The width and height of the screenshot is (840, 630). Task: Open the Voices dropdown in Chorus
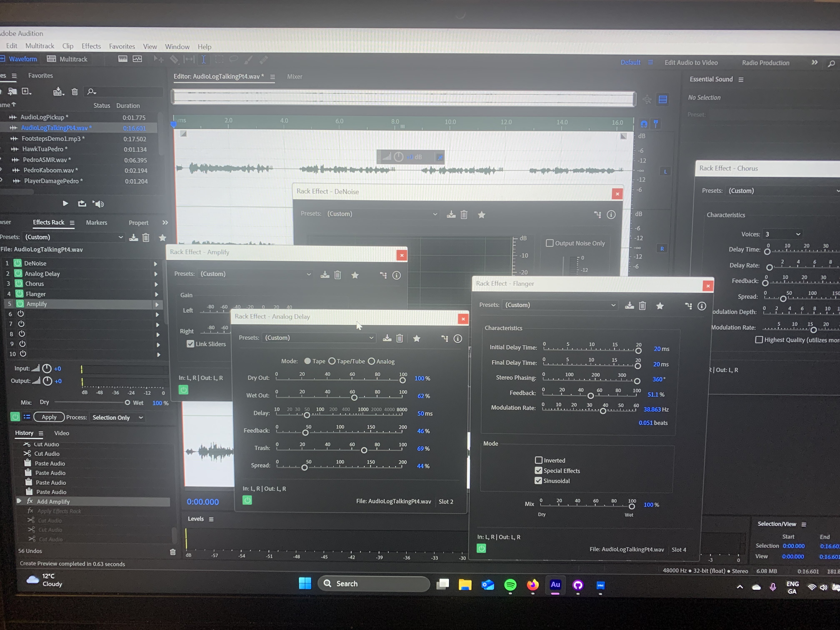(783, 234)
